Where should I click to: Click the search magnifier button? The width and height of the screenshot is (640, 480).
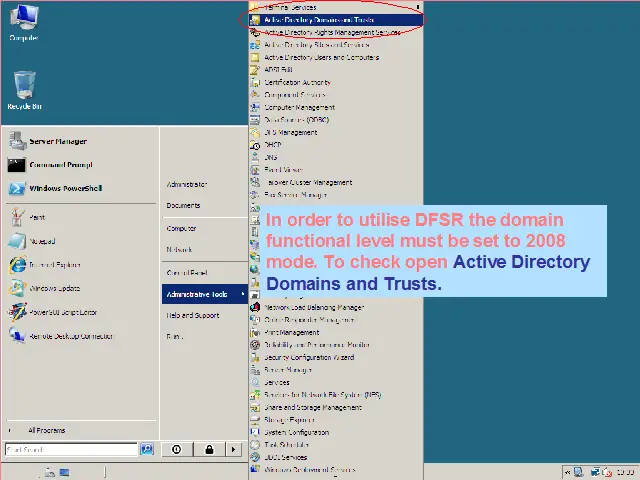147,449
